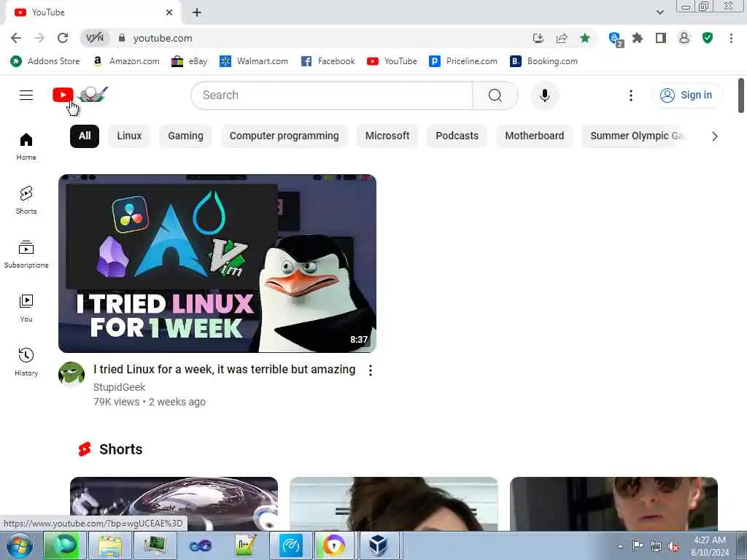Viewport: 747px width, 560px height.
Task: Open video options menu for Linux video
Action: coord(370,370)
